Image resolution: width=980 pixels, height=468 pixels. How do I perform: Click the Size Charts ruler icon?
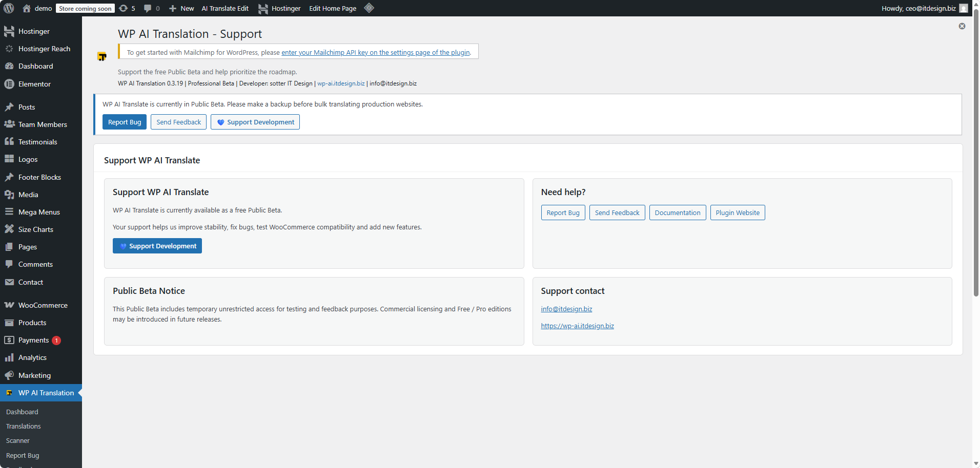9,229
